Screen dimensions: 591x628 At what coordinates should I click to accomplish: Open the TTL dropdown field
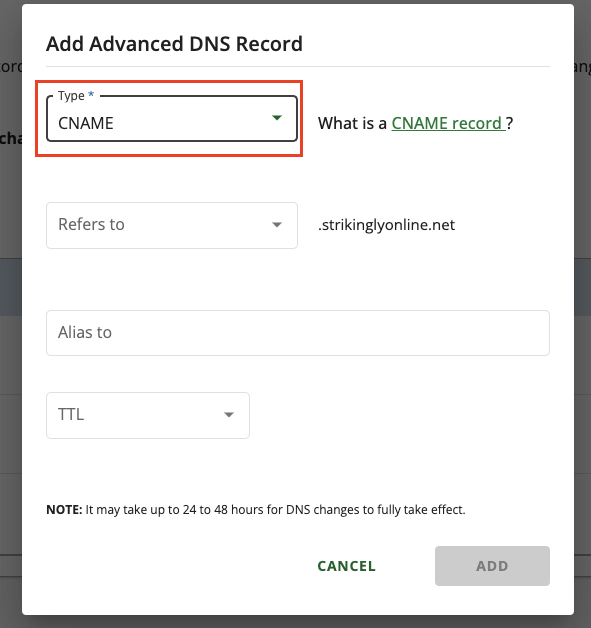point(148,415)
